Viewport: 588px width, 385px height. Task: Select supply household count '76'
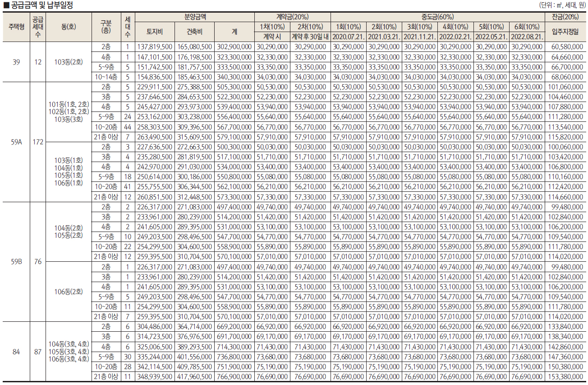point(38,262)
